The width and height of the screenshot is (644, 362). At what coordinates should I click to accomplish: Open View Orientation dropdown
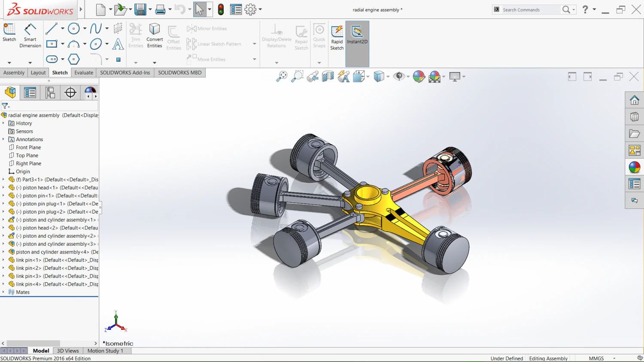tap(368, 77)
